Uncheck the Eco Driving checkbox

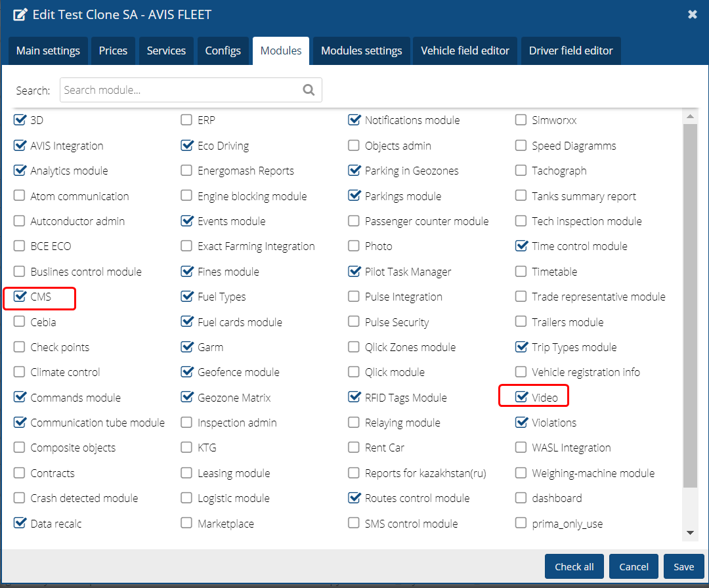(x=187, y=146)
